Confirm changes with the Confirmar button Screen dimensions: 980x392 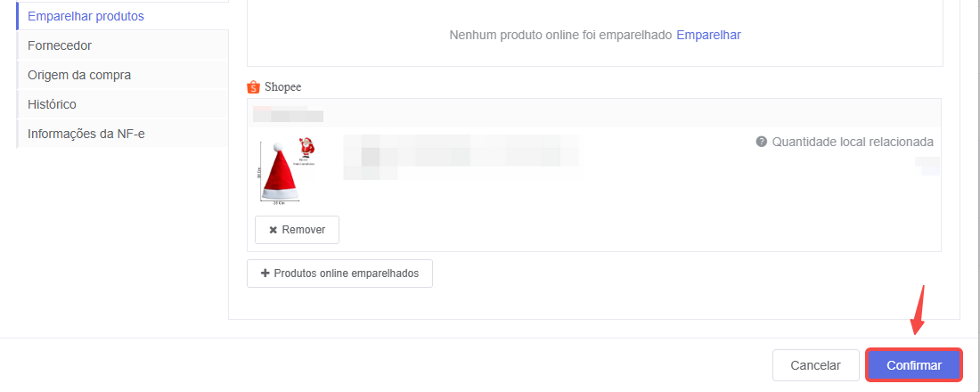tap(914, 365)
